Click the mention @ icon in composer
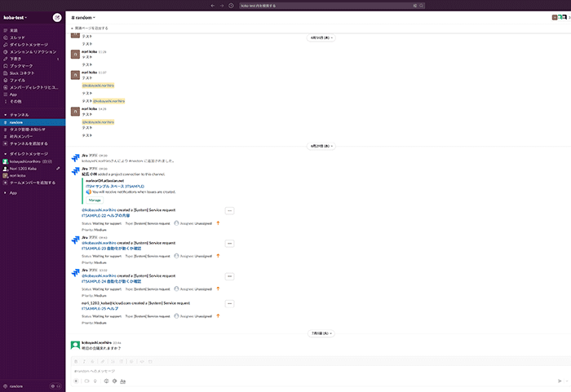The image size is (571, 392). (114, 381)
